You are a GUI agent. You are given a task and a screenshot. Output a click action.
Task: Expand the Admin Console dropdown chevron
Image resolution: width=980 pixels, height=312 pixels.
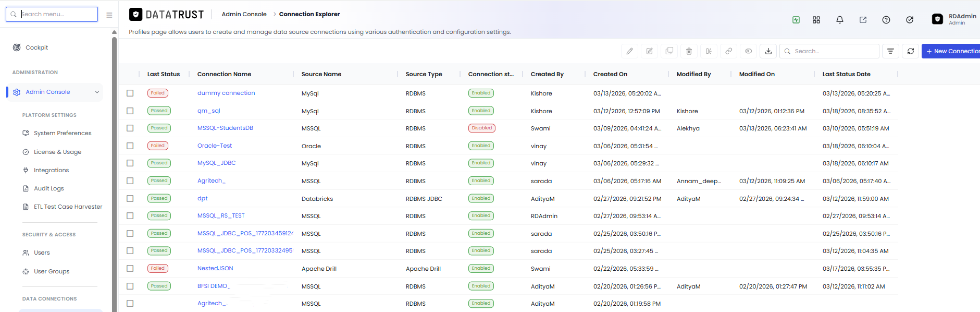coord(97,92)
